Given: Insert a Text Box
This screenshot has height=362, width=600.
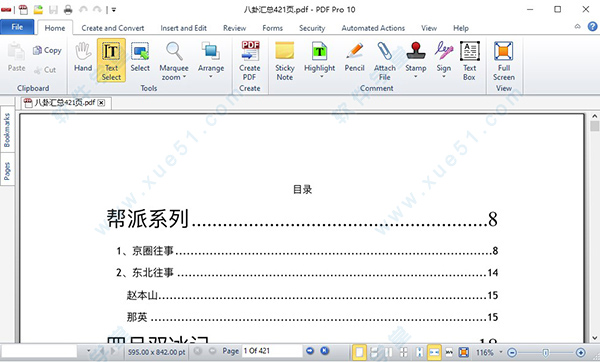Looking at the screenshot, I should (470, 60).
